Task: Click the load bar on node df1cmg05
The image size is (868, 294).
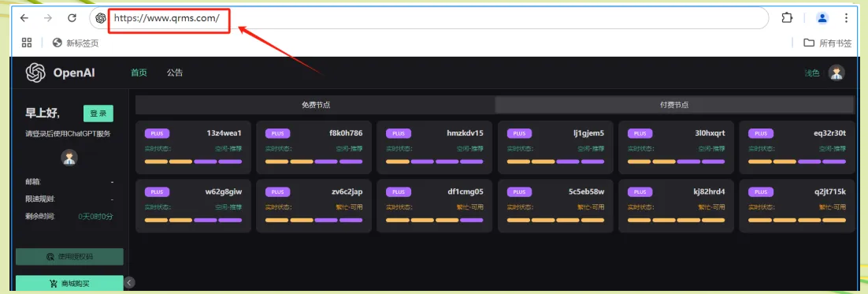Action: click(x=435, y=221)
